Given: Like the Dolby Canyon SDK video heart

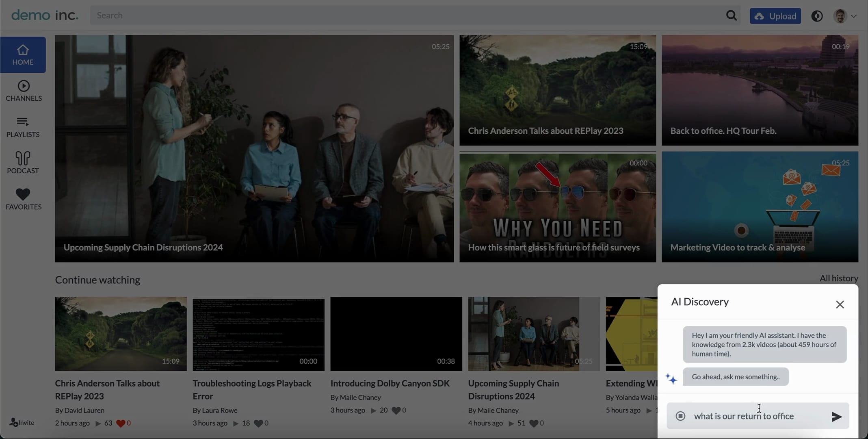Looking at the screenshot, I should (396, 410).
